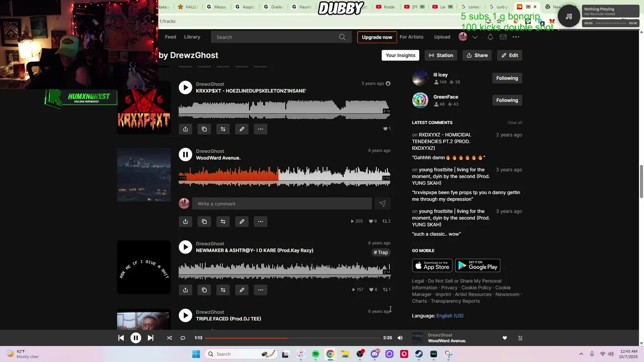The image size is (644, 362).
Task: Send the comment on WoodWard Avenue
Action: pos(382,204)
